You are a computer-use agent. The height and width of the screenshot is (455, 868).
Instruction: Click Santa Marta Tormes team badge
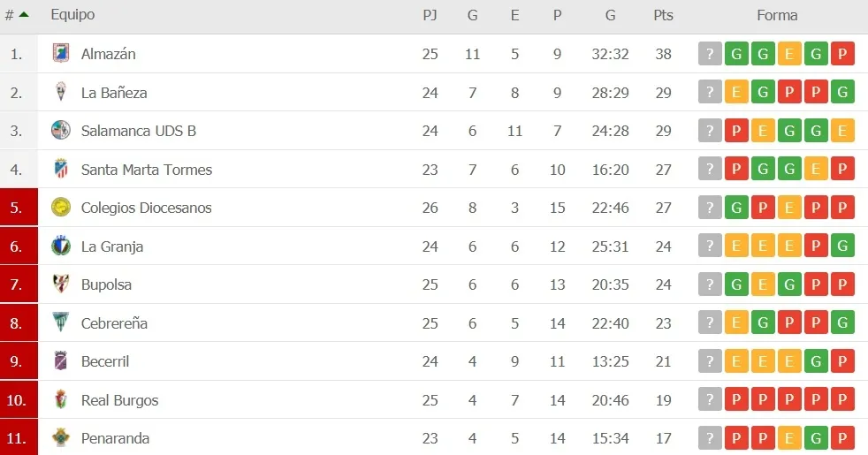point(60,170)
